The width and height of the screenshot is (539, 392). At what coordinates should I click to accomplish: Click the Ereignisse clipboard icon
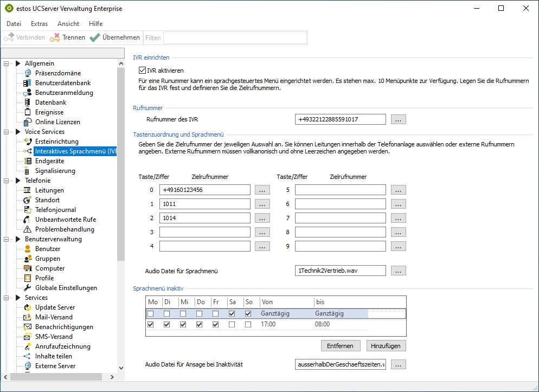[x=28, y=112]
